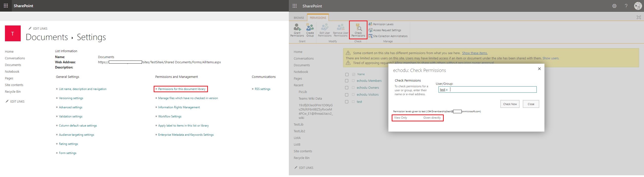Open Advanced settings link
The image size is (644, 177).
coord(71,107)
